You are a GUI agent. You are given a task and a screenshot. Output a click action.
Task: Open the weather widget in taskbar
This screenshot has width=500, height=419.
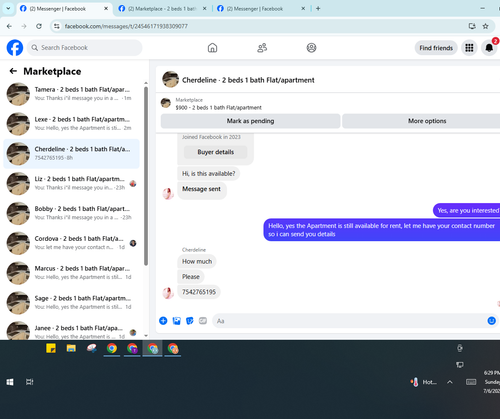pos(423,382)
